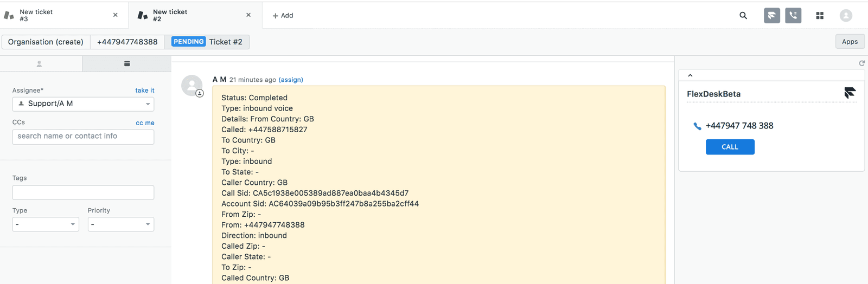Collapse the FlexDeskBeta app panel chevron
This screenshot has width=868, height=284.
[x=690, y=75]
